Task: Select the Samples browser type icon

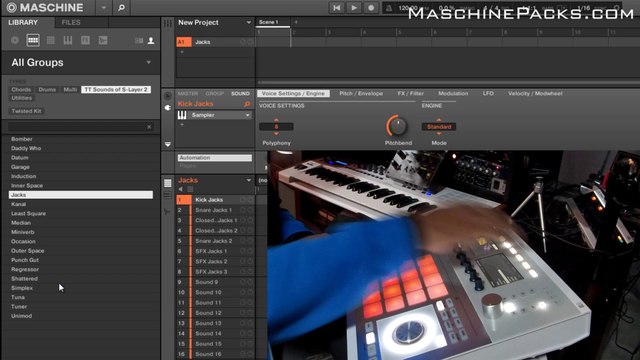Action: pos(103,40)
